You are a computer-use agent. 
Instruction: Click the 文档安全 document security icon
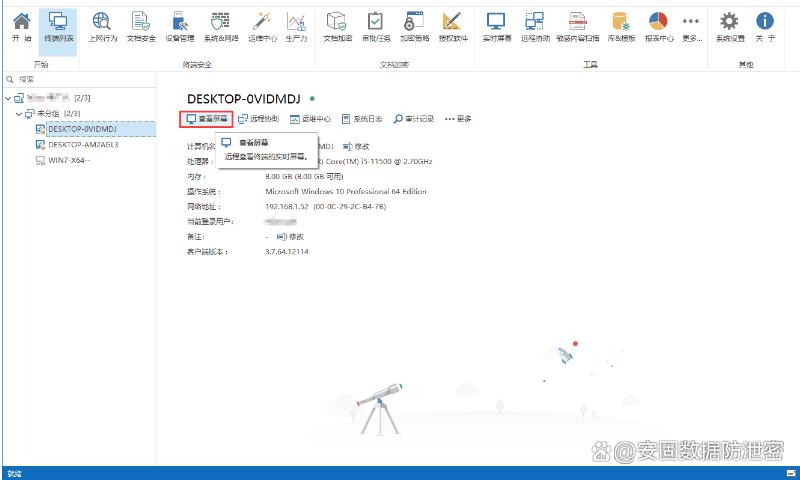pos(141,26)
